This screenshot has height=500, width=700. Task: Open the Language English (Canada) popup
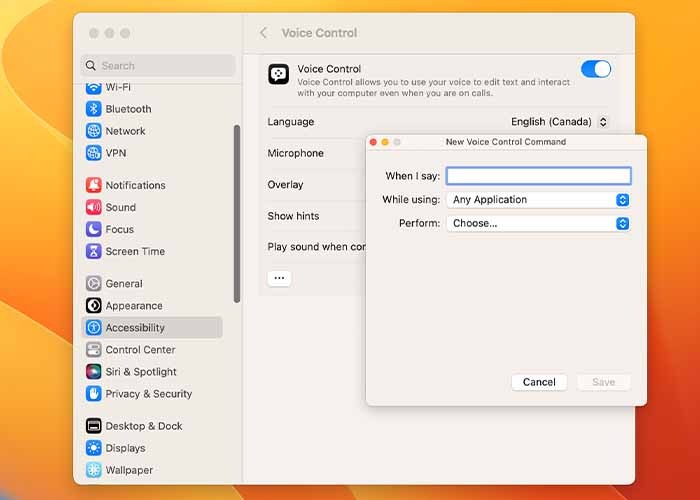[559, 121]
